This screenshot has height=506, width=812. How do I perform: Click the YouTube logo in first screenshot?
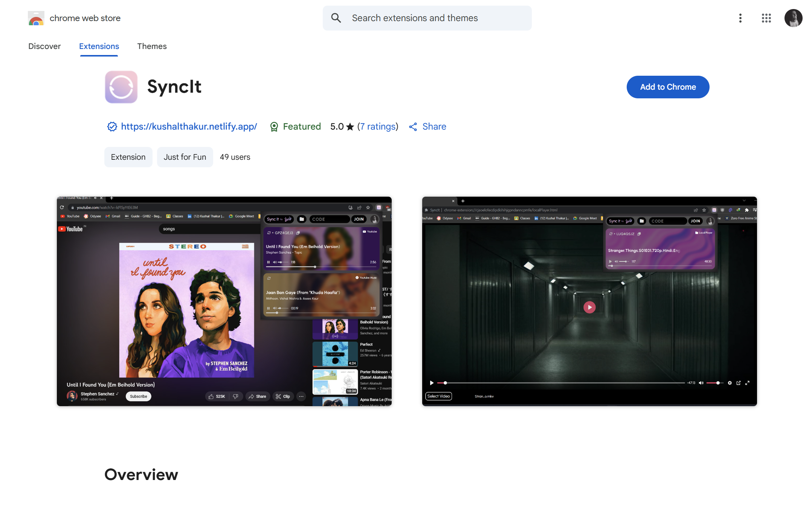tap(71, 229)
